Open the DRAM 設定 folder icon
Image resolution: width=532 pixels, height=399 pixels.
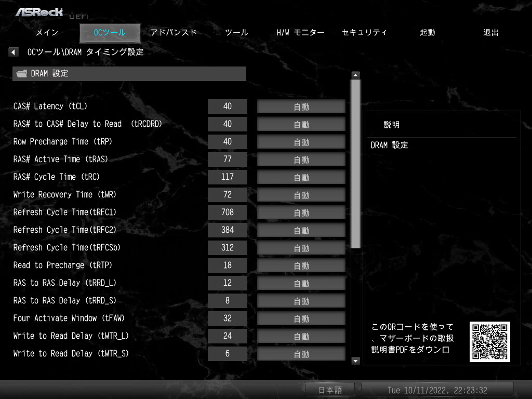[x=22, y=73]
